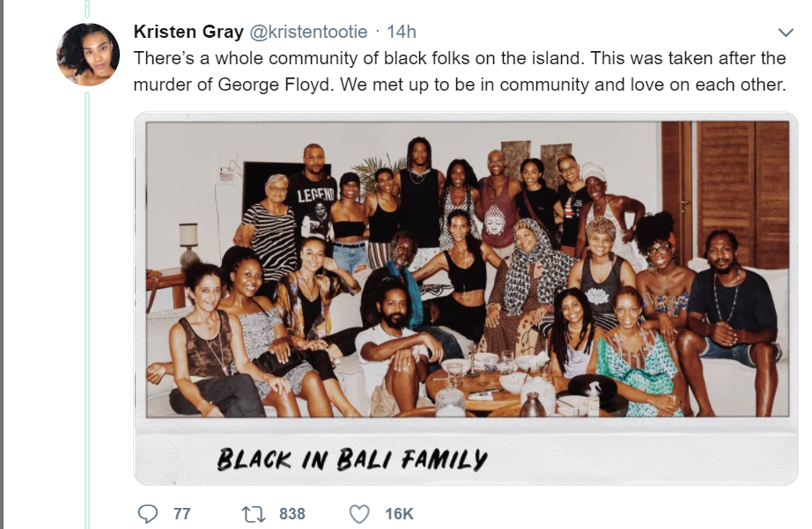Click the 77 replies count
This screenshot has width=812, height=529.
click(x=181, y=514)
